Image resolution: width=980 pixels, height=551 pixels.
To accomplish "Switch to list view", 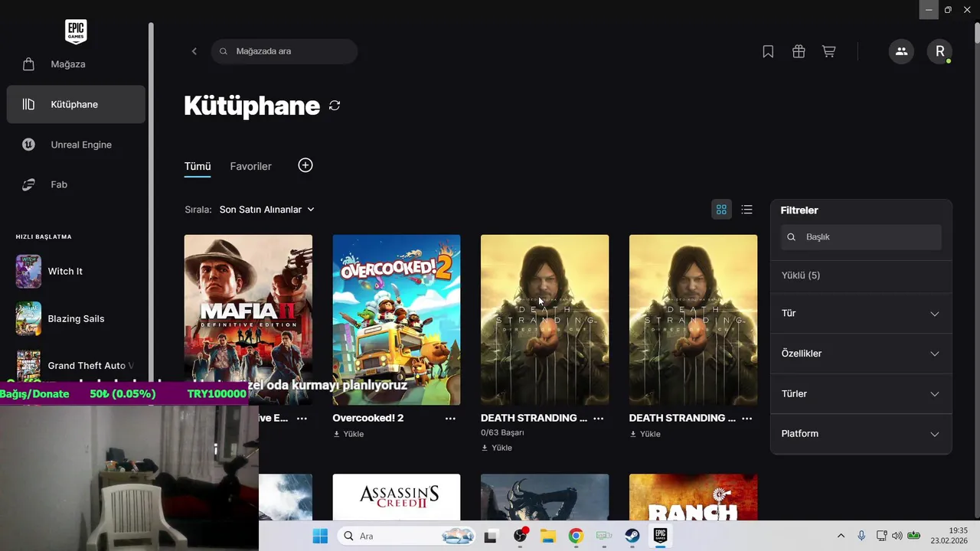I will [x=747, y=210].
